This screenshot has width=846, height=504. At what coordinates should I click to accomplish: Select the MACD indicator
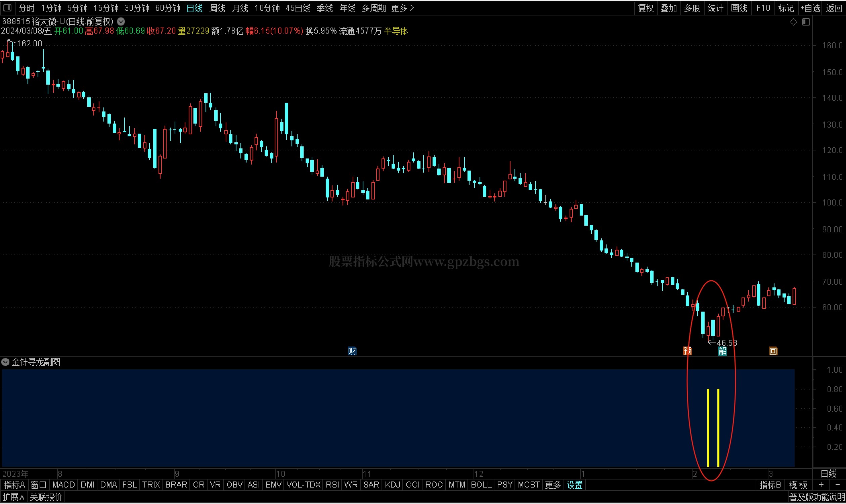coord(63,485)
